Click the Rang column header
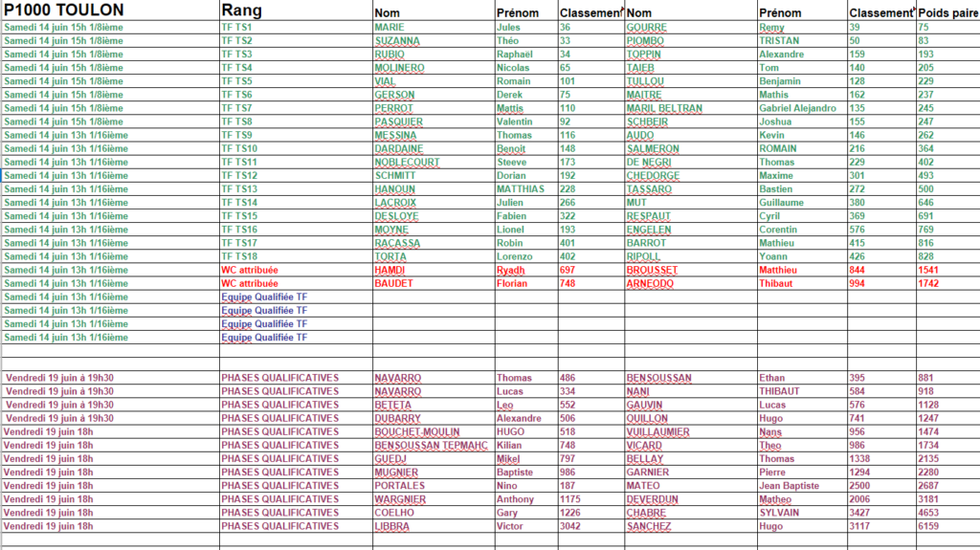This screenshot has height=550, width=980. pos(297,10)
